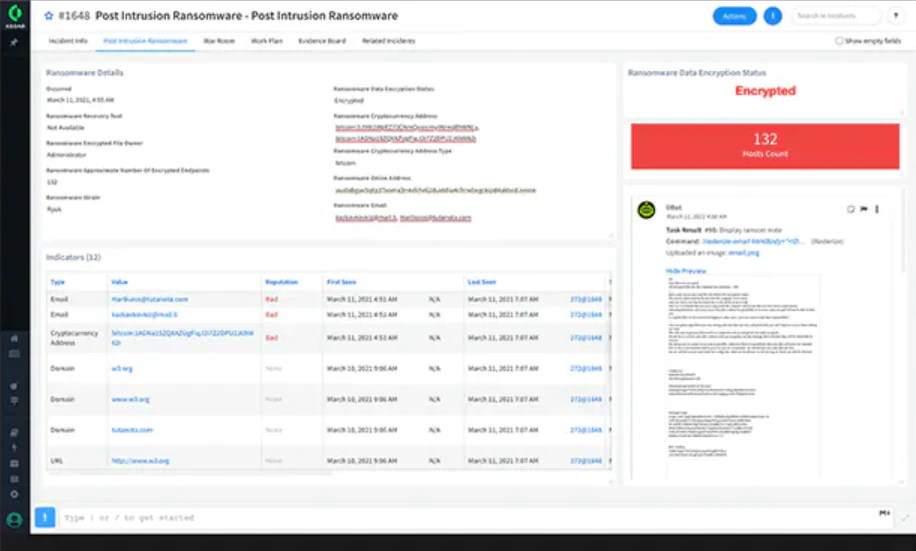Click the bitcoin address indicator value in the table

pyautogui.click(x=182, y=338)
